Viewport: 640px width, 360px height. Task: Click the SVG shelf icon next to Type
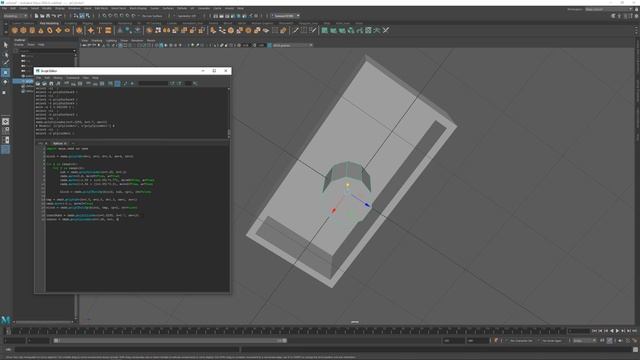108,30
